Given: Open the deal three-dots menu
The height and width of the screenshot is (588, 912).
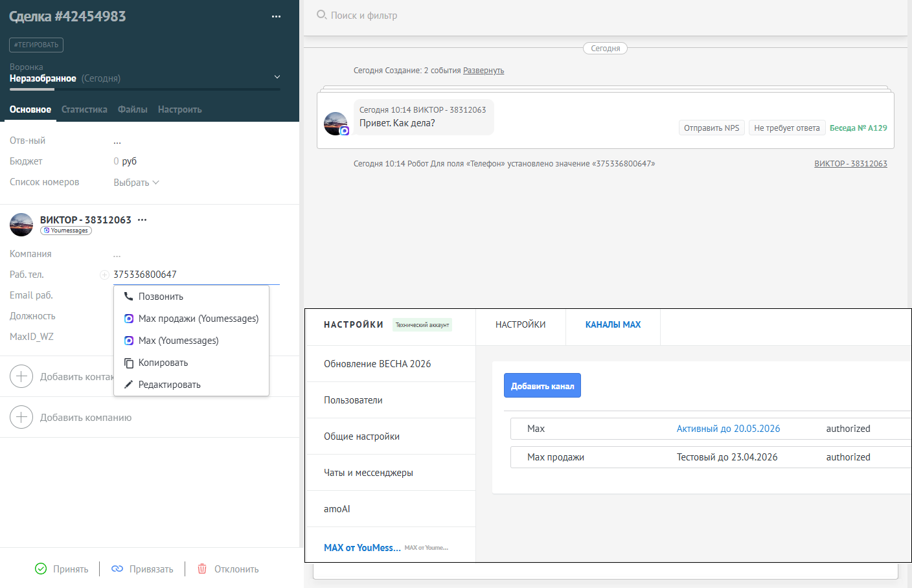Looking at the screenshot, I should [276, 17].
